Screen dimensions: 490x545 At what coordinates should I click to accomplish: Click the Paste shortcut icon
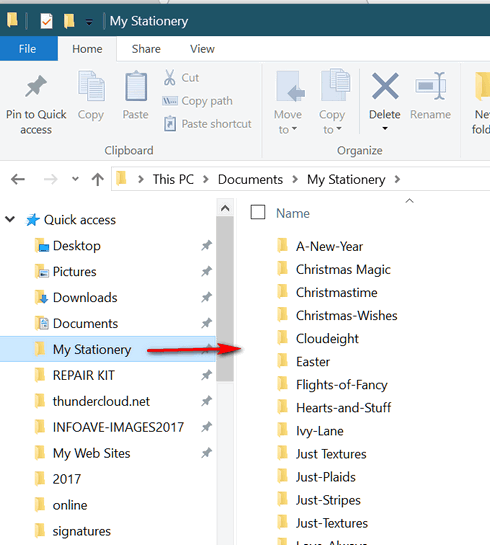click(x=170, y=124)
